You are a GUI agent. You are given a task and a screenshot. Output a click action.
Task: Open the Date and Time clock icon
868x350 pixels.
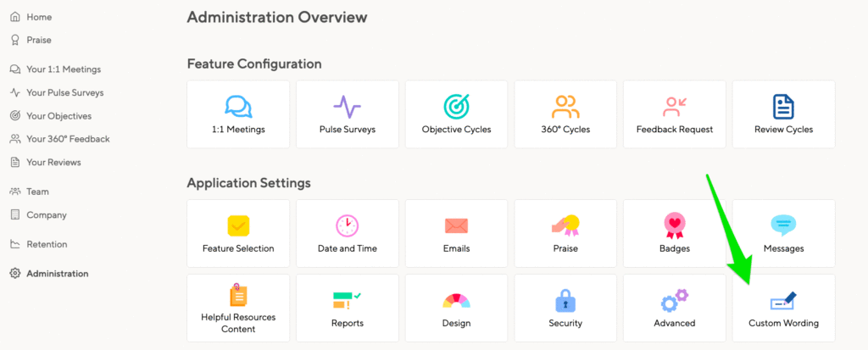click(347, 225)
